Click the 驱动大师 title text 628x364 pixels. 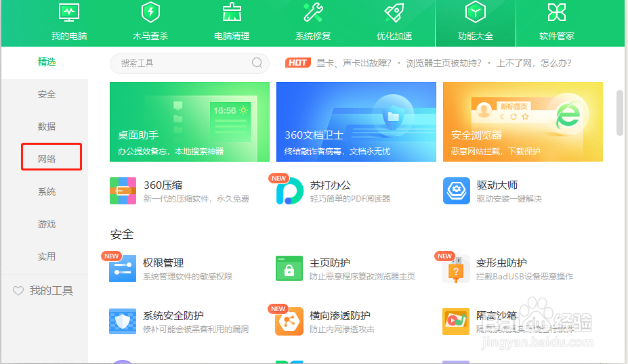497,185
